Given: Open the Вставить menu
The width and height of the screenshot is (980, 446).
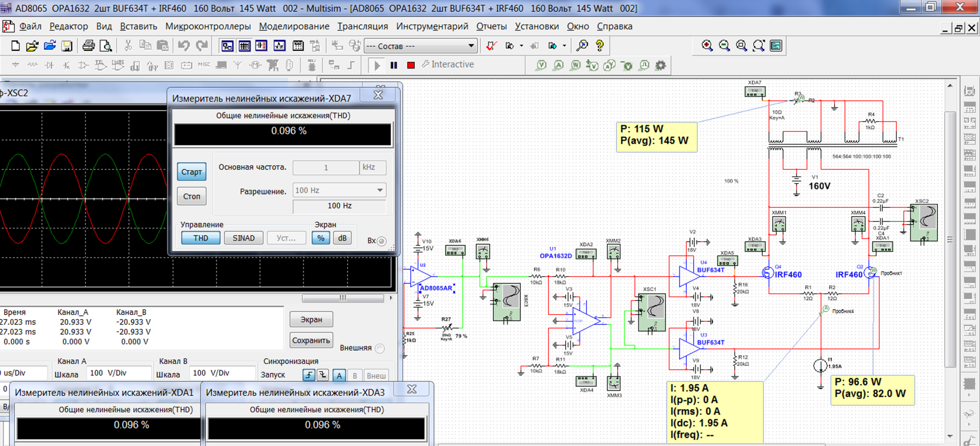Looking at the screenshot, I should coord(138,27).
